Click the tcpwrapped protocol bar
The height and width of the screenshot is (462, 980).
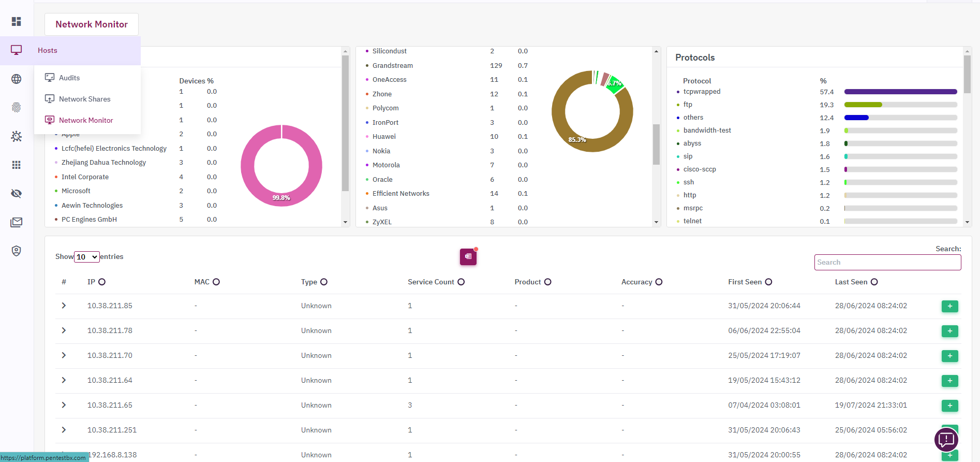pos(900,92)
